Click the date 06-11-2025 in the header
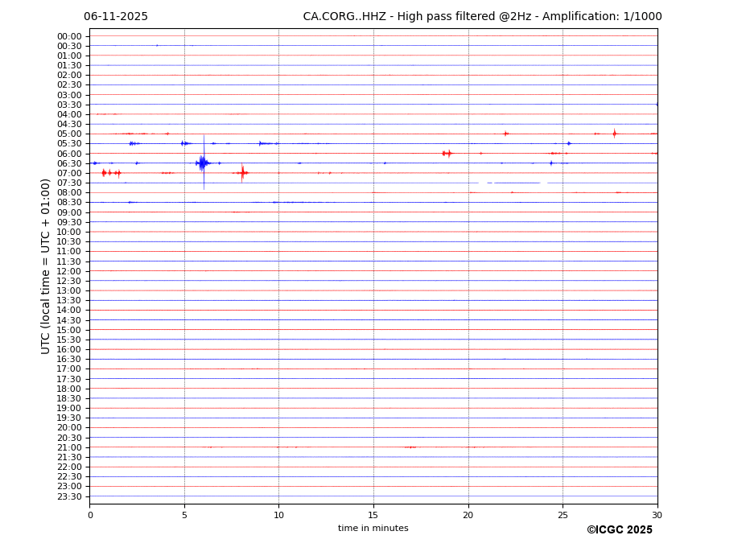Image resolution: width=746 pixels, height=560 pixels. coord(116,17)
